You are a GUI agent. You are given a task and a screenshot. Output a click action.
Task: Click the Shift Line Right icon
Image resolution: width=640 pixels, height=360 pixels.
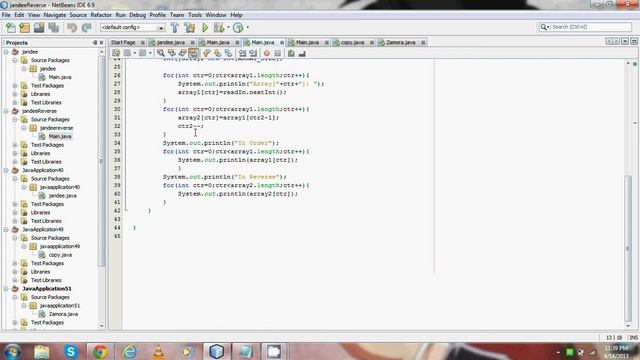point(253,53)
